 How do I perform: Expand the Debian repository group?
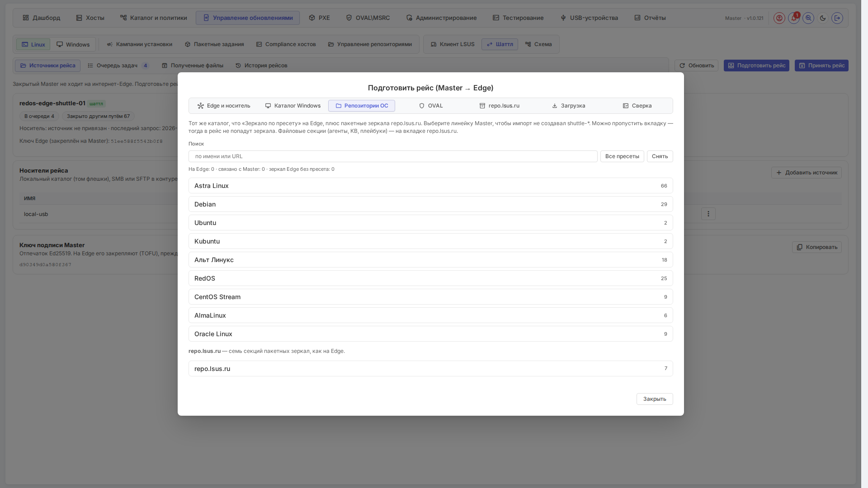click(x=430, y=204)
